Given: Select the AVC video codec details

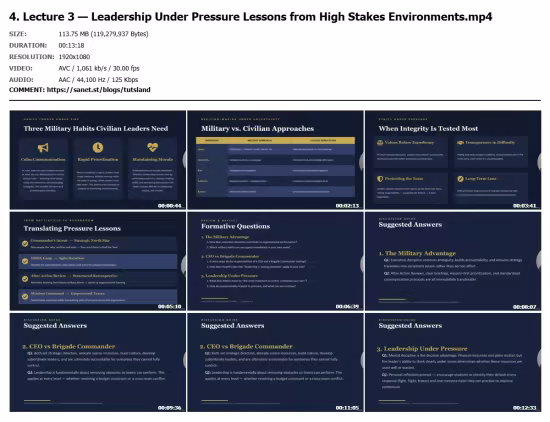Looking at the screenshot, I should (99, 68).
